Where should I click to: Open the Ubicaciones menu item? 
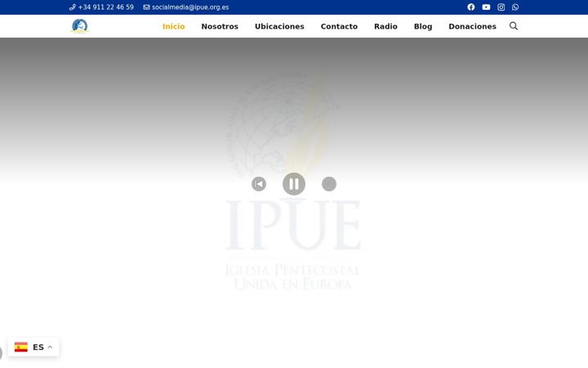(279, 26)
